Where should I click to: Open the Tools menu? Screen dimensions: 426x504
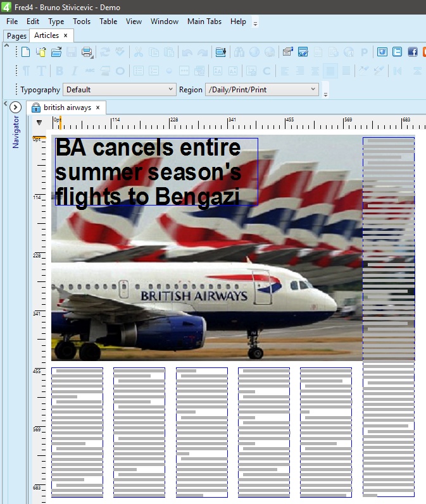pyautogui.click(x=82, y=22)
